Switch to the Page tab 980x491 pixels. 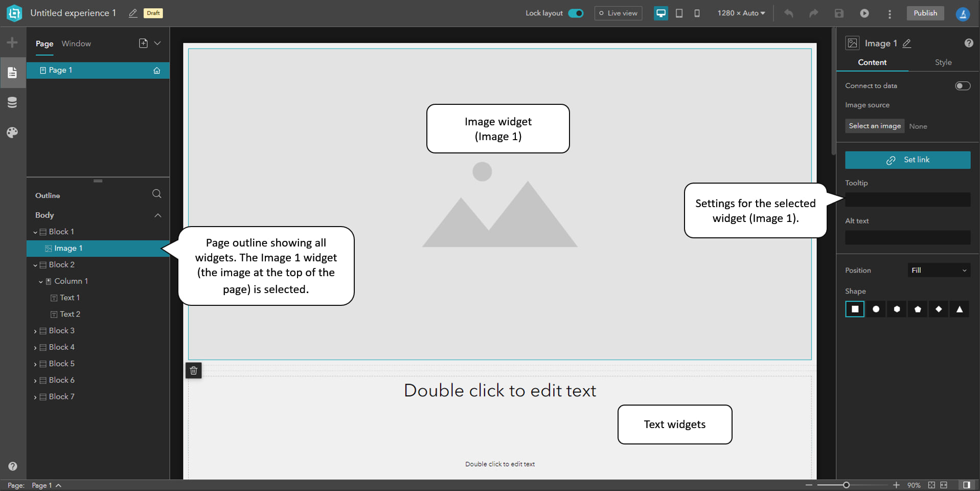coord(44,44)
